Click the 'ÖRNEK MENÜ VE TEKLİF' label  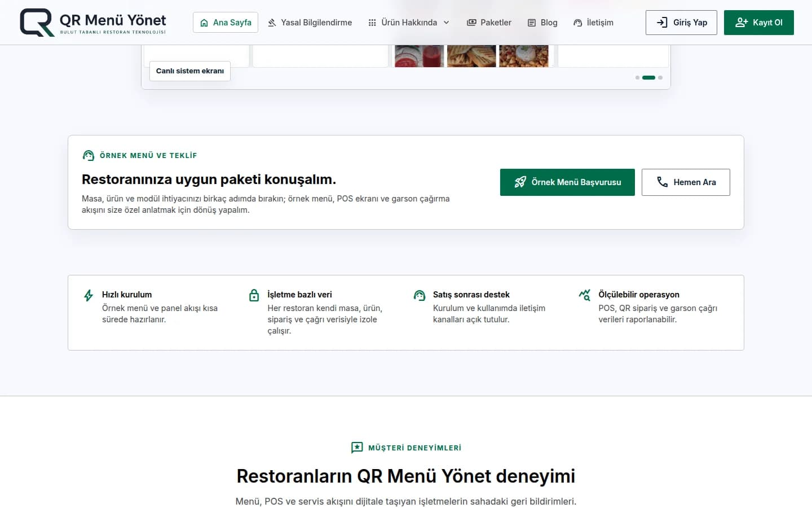click(148, 156)
